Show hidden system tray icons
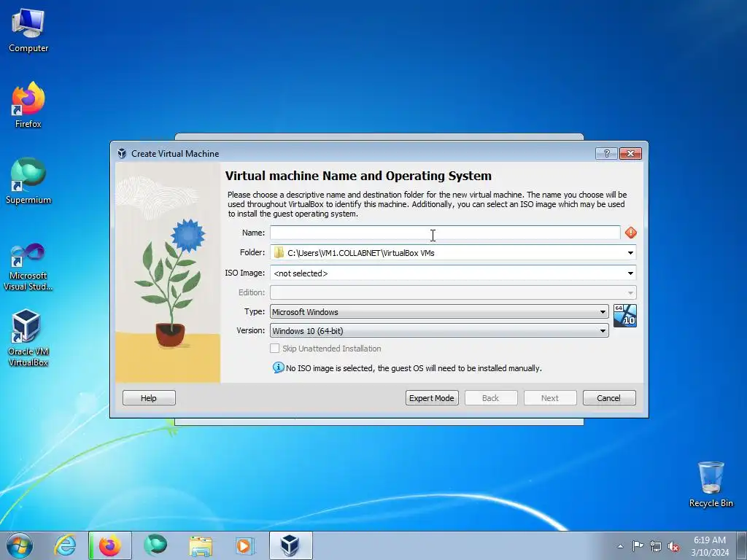This screenshot has height=560, width=747. click(x=620, y=546)
